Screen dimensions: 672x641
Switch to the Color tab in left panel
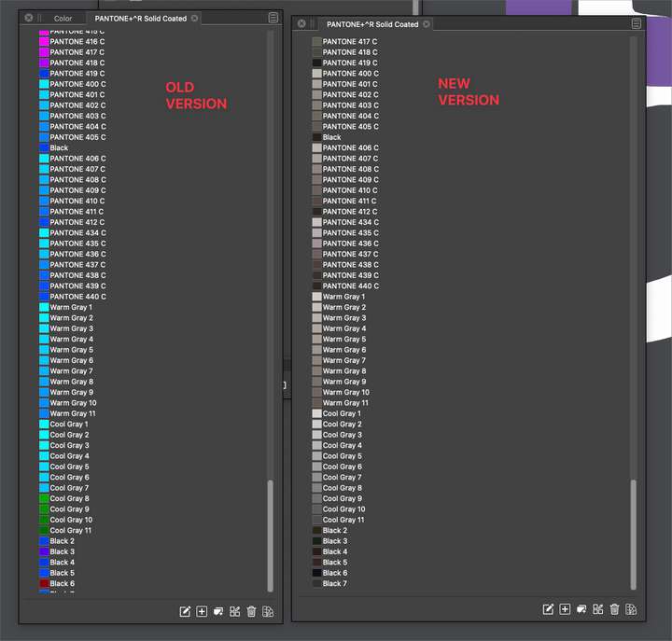coord(63,19)
